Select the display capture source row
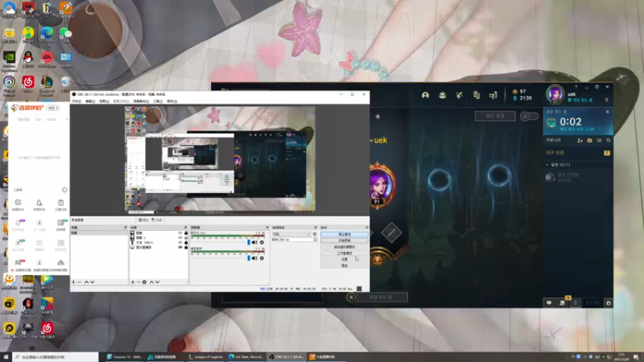 coord(159,248)
